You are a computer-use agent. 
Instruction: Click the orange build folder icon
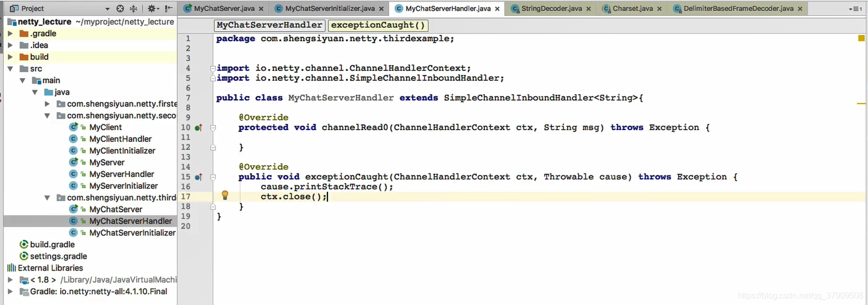[24, 57]
